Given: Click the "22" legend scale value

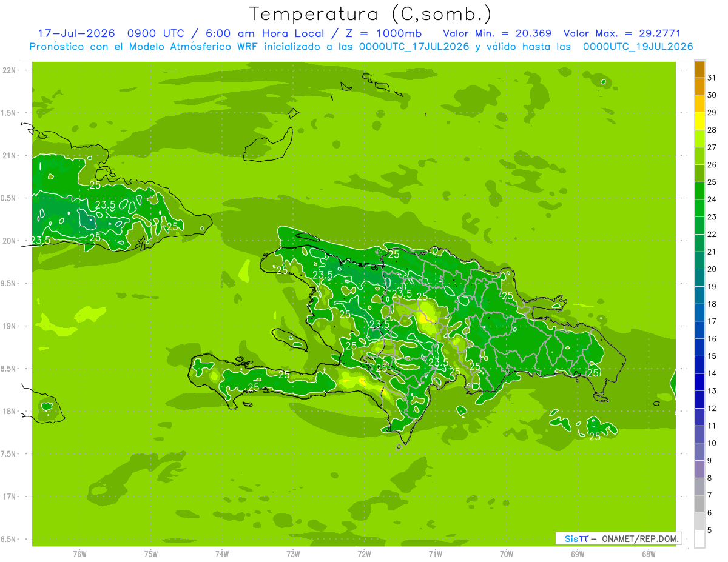Looking at the screenshot, I should tap(712, 235).
